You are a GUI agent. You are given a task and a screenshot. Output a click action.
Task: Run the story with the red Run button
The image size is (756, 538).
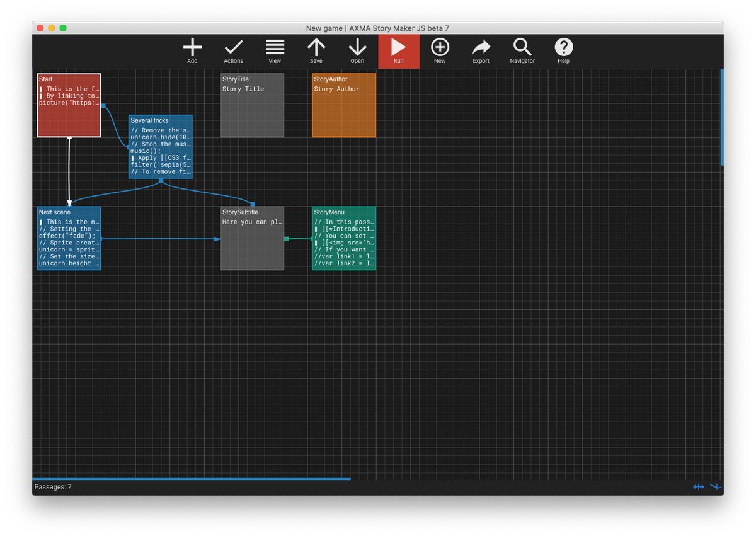click(398, 47)
